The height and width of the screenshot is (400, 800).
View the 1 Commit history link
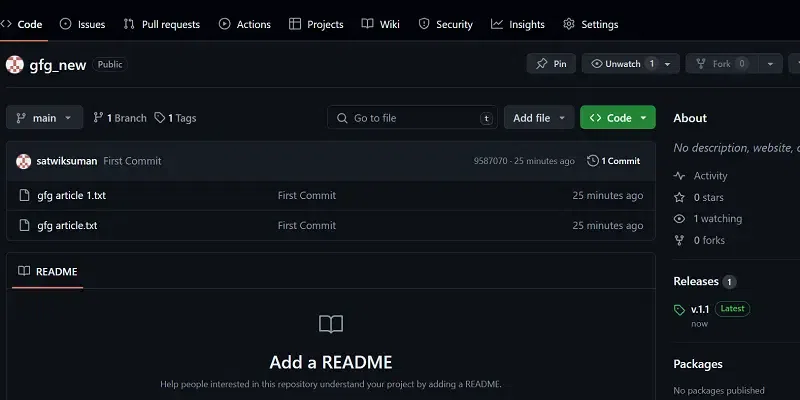click(614, 161)
